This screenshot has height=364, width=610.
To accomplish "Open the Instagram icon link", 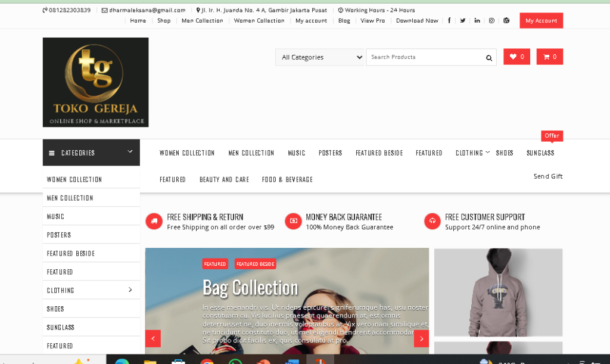I will point(491,20).
